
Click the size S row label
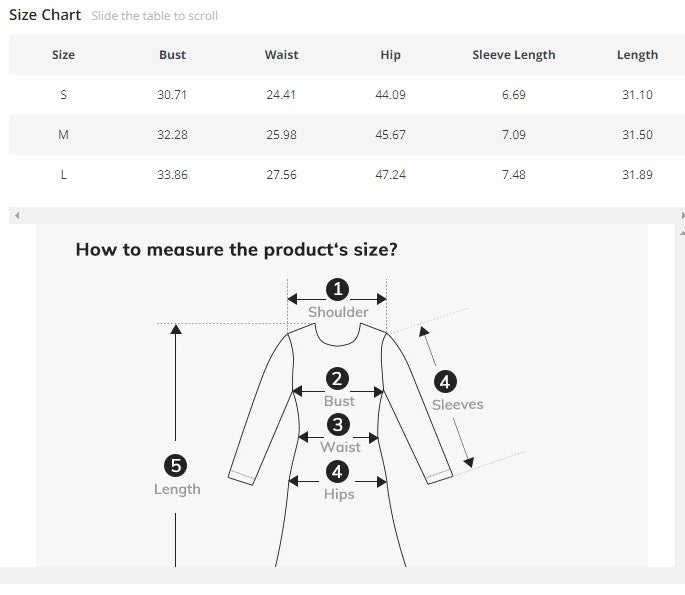click(x=63, y=95)
